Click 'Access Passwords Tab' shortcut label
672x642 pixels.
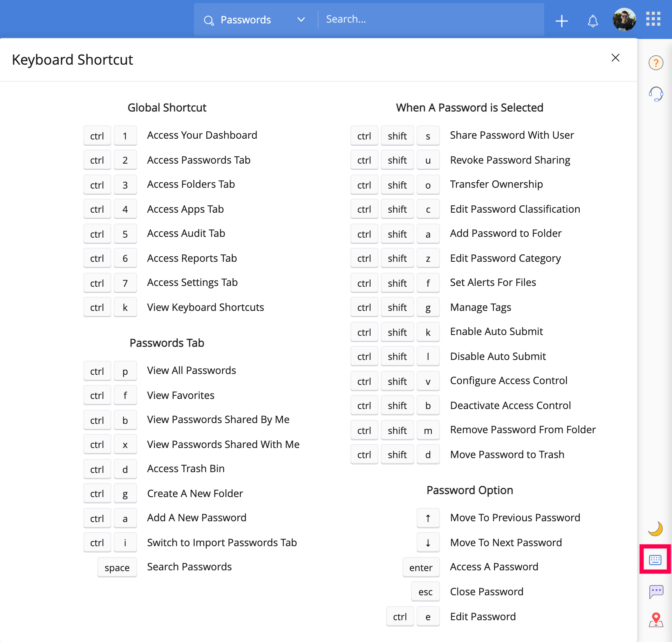pyautogui.click(x=199, y=160)
